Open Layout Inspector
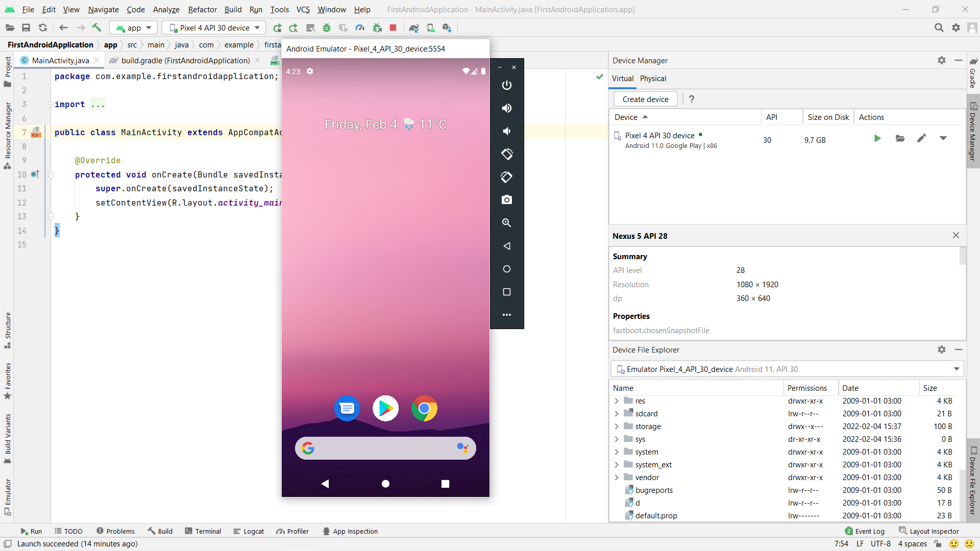 pos(929,531)
